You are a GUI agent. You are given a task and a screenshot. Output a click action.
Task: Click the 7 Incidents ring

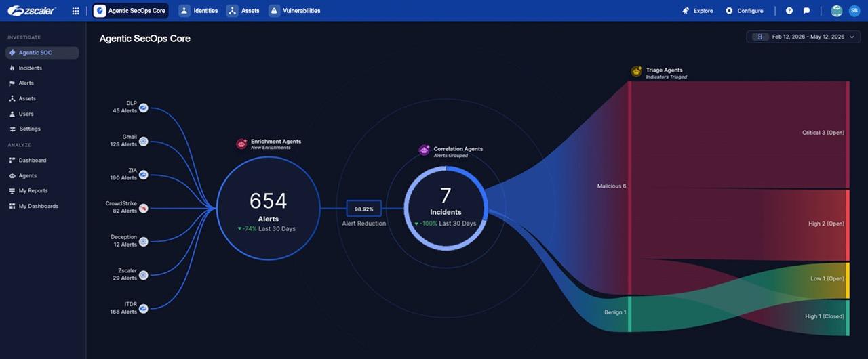[x=446, y=209]
